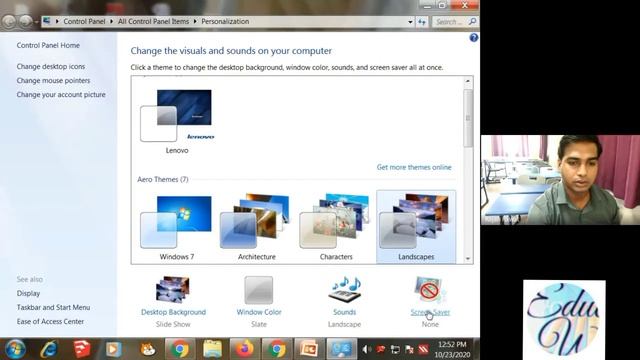Click the search magnifier icon
Image resolution: width=640 pixels, height=360 pixels.
pyautogui.click(x=472, y=21)
